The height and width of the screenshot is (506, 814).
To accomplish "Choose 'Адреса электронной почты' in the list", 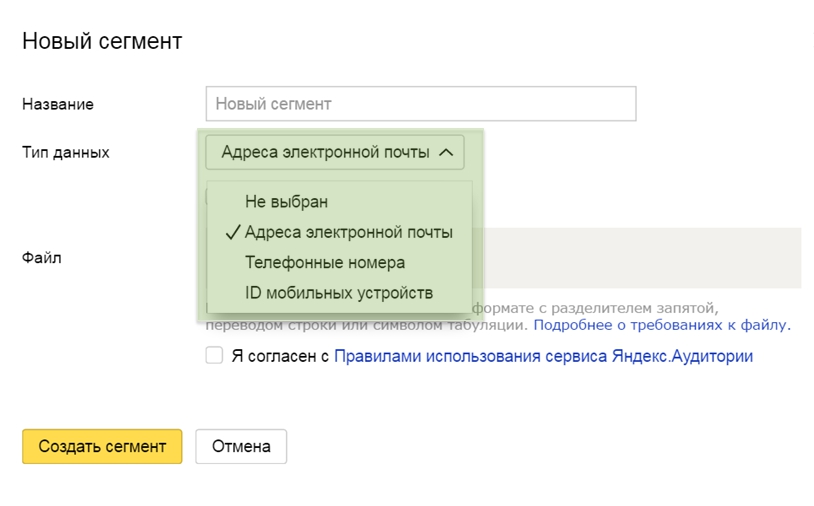I will [x=348, y=232].
